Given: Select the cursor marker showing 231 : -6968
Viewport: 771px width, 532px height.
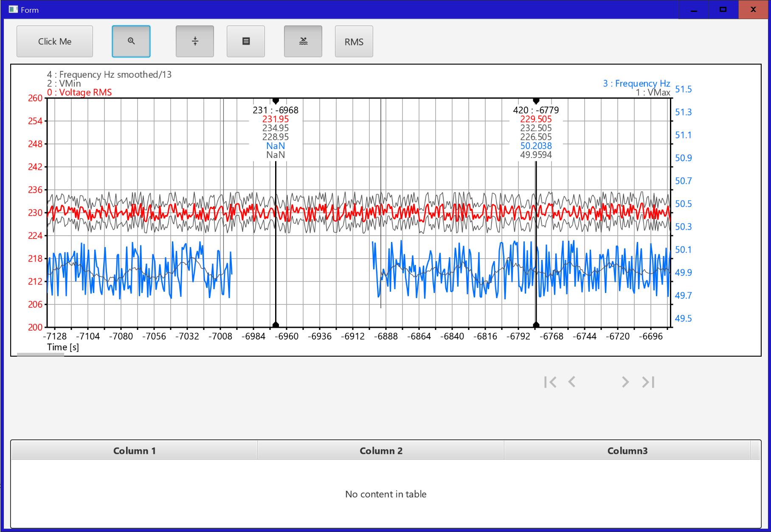Looking at the screenshot, I should 276,101.
